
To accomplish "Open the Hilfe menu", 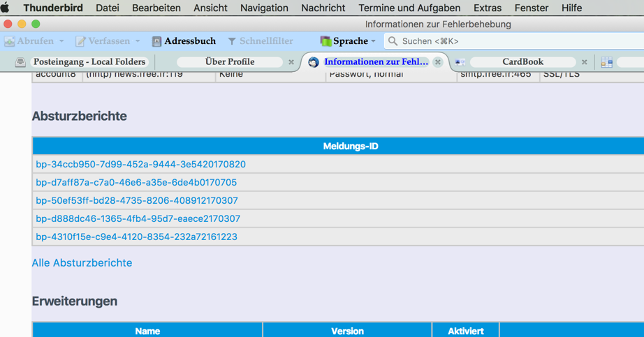I will pyautogui.click(x=572, y=8).
